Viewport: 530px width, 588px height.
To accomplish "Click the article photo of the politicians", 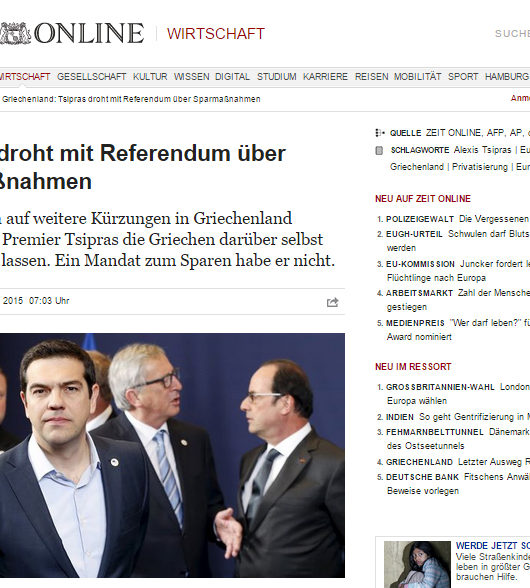I will pos(172,455).
